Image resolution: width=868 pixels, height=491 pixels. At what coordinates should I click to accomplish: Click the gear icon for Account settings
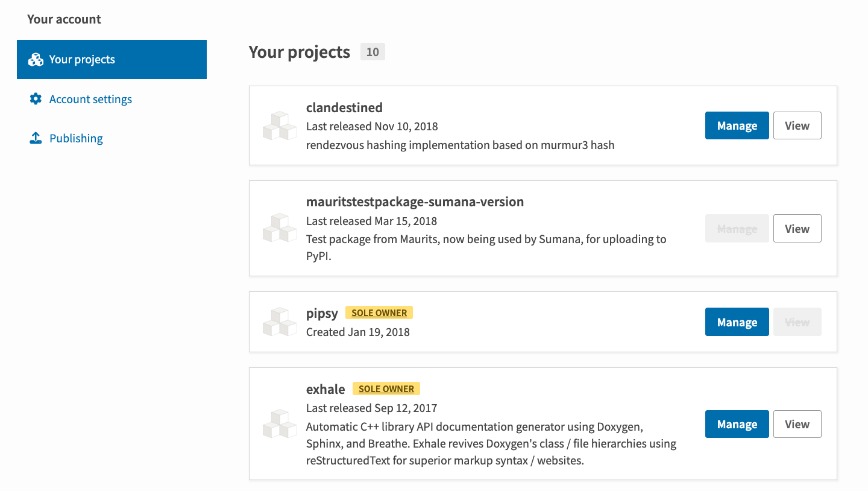click(x=36, y=99)
